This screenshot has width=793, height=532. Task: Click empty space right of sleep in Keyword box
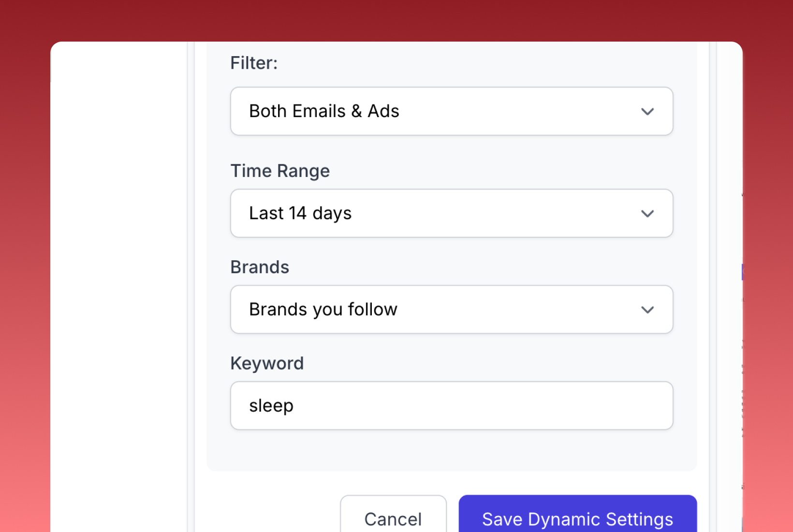(x=484, y=406)
